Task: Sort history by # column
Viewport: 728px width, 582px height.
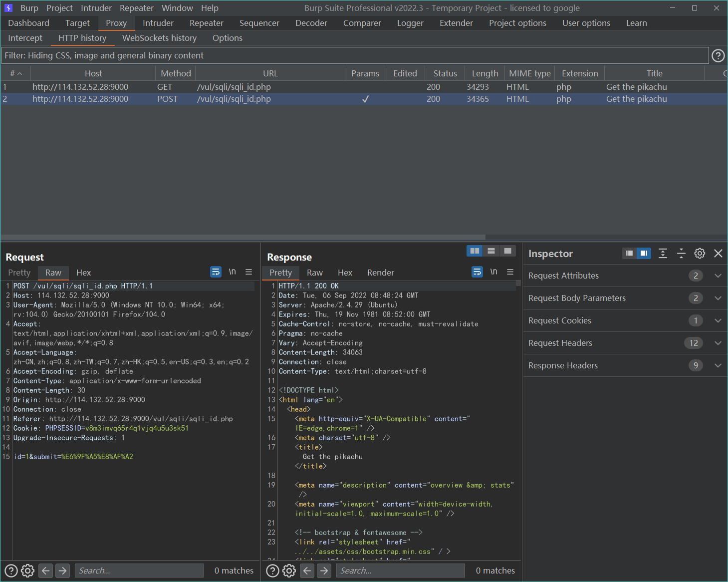Action: (x=15, y=73)
